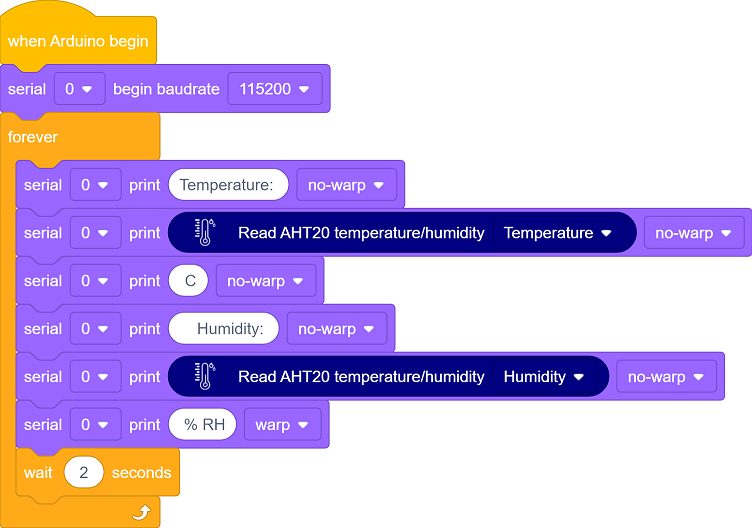Click the thermometer icon in the Temperature read block

click(205, 233)
